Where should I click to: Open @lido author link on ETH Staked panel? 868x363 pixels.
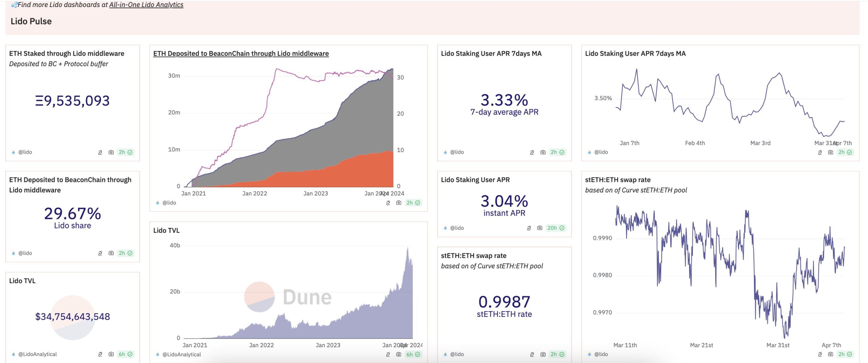(x=25, y=152)
